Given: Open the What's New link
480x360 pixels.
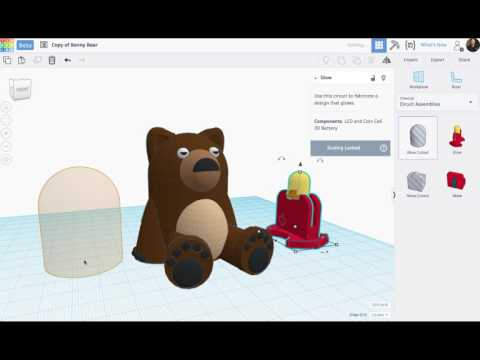Looking at the screenshot, I should (x=433, y=45).
